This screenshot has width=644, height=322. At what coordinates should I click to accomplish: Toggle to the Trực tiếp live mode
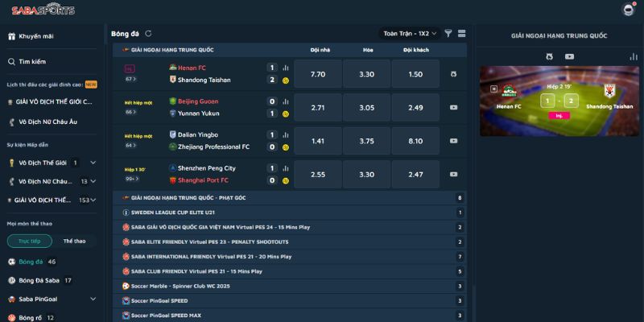click(30, 241)
